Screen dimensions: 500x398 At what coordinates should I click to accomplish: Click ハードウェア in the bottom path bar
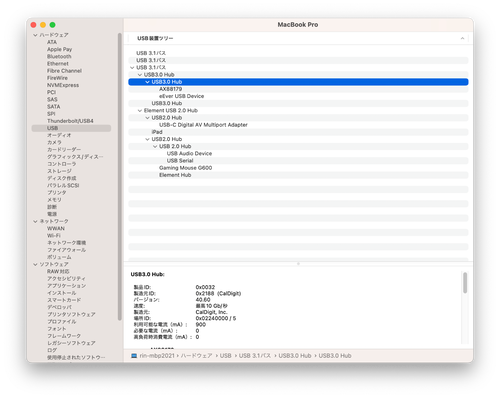(196, 356)
